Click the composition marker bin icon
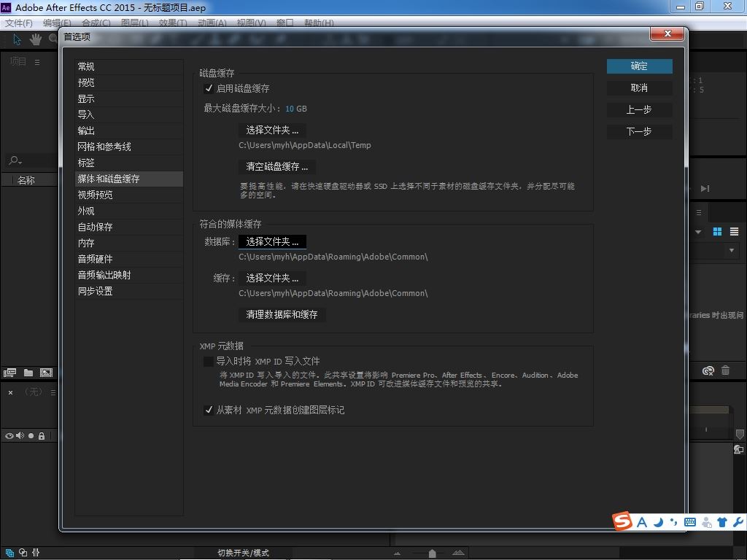 coord(740,435)
